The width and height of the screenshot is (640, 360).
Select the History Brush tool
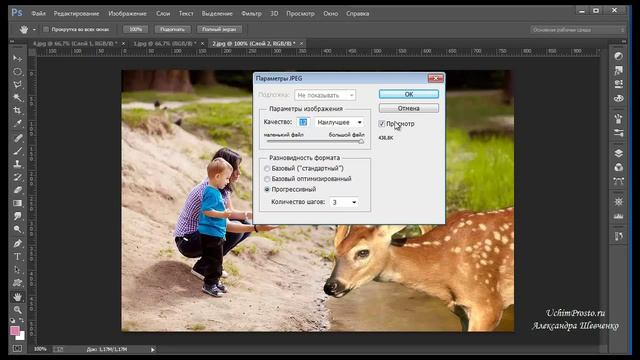point(17,177)
